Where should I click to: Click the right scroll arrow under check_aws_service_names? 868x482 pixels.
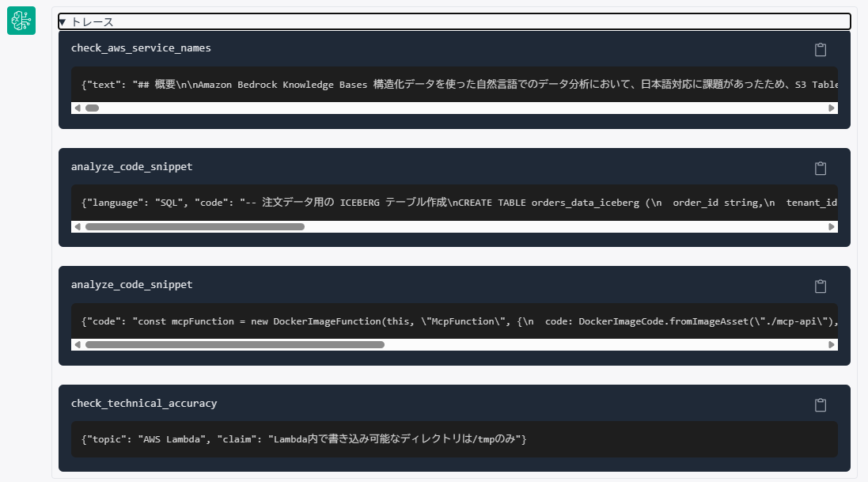point(832,108)
